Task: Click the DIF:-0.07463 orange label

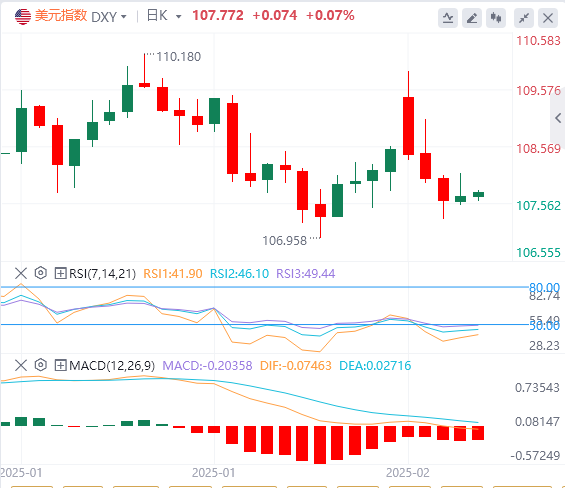Action: (x=295, y=366)
